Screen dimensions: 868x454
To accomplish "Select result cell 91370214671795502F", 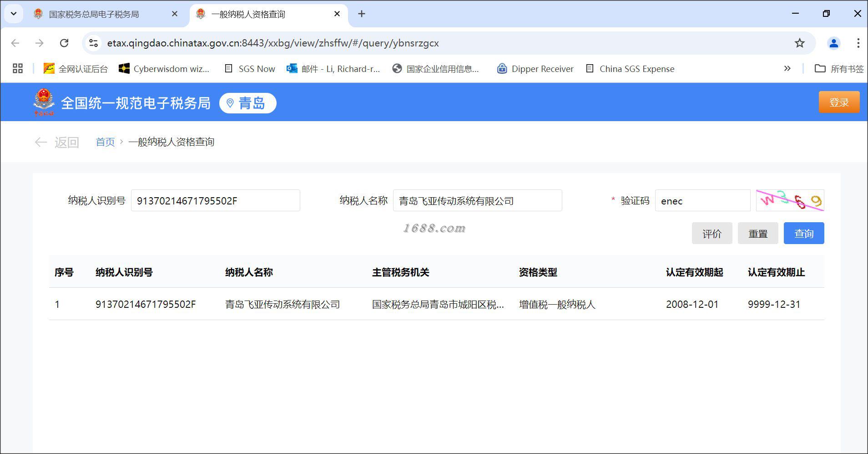I will point(146,304).
